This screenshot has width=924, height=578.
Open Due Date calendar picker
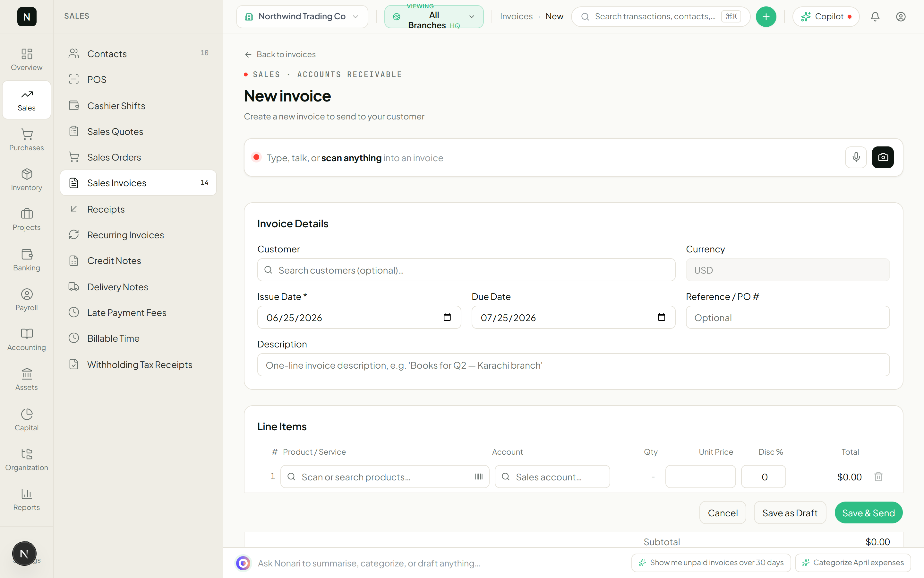661,317
